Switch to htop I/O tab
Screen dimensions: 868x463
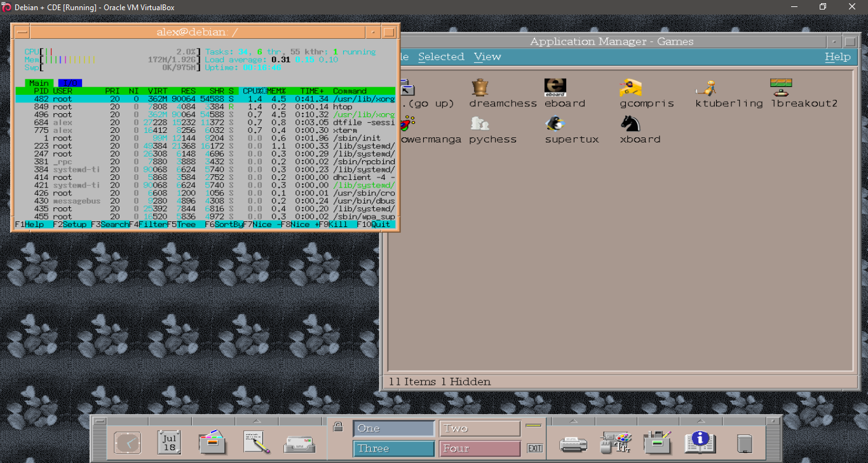[x=70, y=83]
